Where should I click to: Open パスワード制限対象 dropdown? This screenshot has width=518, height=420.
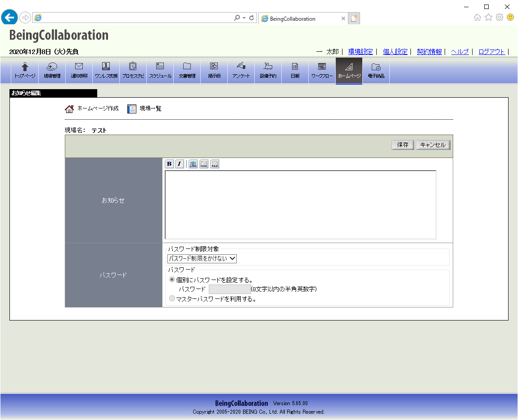202,258
